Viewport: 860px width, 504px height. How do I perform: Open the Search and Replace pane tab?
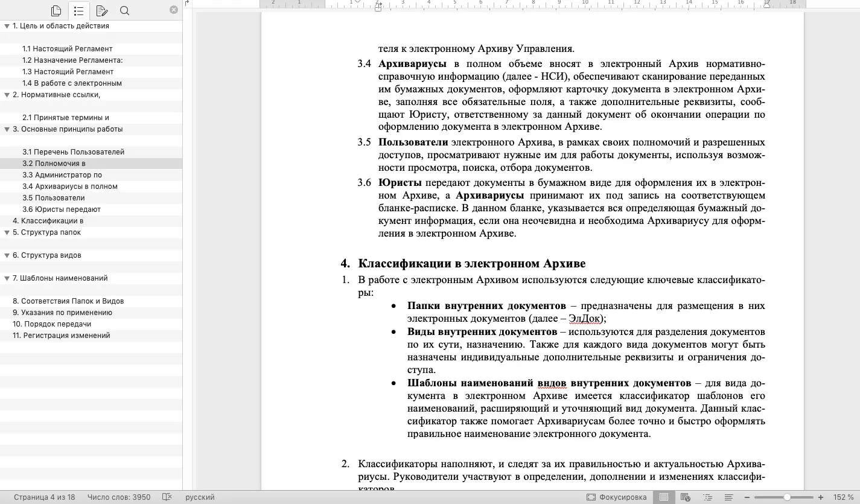(124, 10)
